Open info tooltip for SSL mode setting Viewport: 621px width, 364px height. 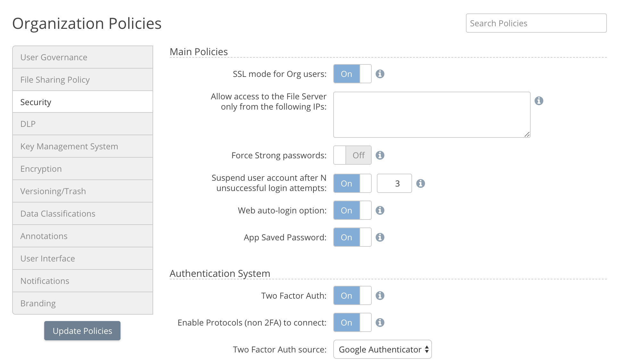[380, 74]
